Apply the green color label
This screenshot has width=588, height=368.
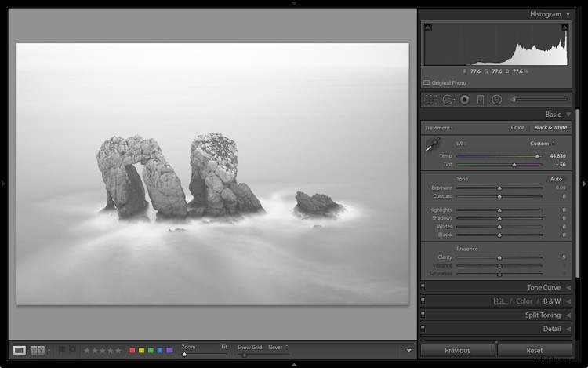pyautogui.click(x=151, y=351)
